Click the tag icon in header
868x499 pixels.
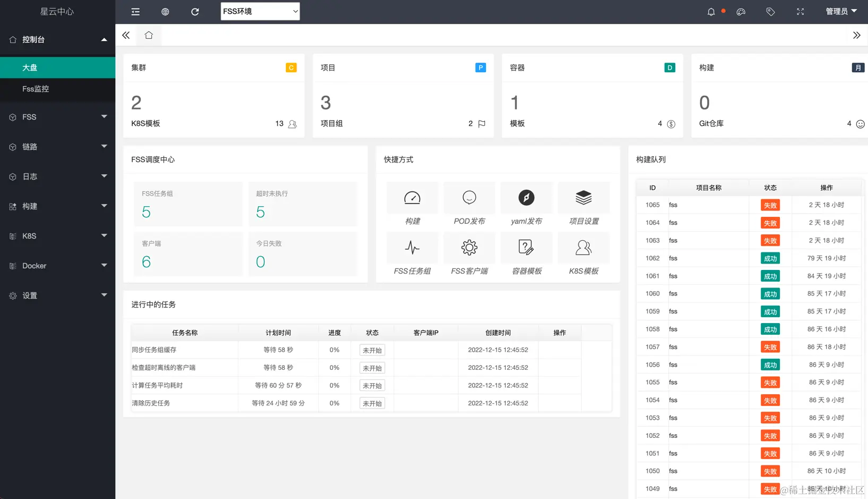click(771, 12)
